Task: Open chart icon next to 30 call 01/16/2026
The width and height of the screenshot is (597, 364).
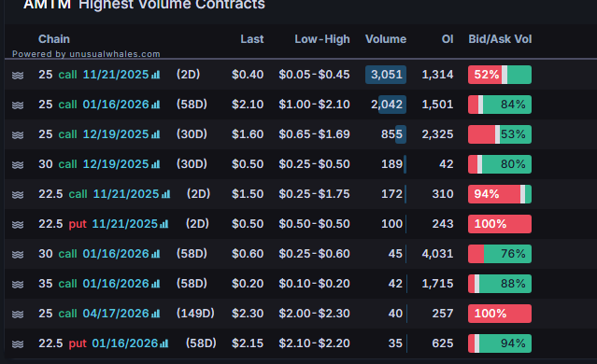Action: [155, 254]
